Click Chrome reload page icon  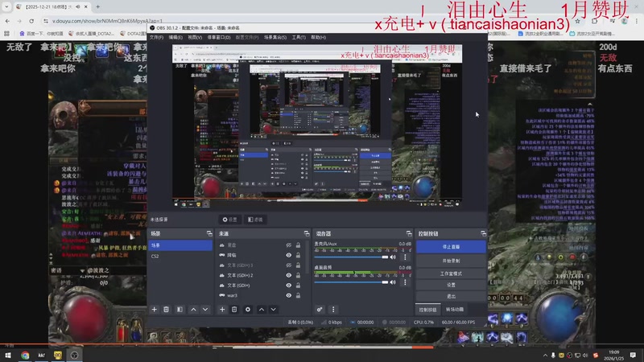click(31, 21)
